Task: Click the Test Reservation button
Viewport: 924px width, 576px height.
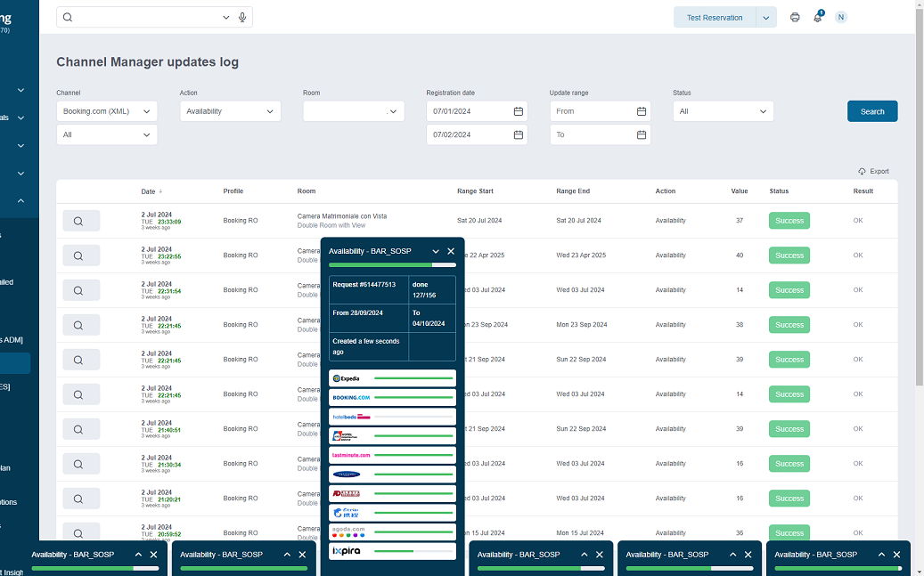Action: tap(714, 18)
